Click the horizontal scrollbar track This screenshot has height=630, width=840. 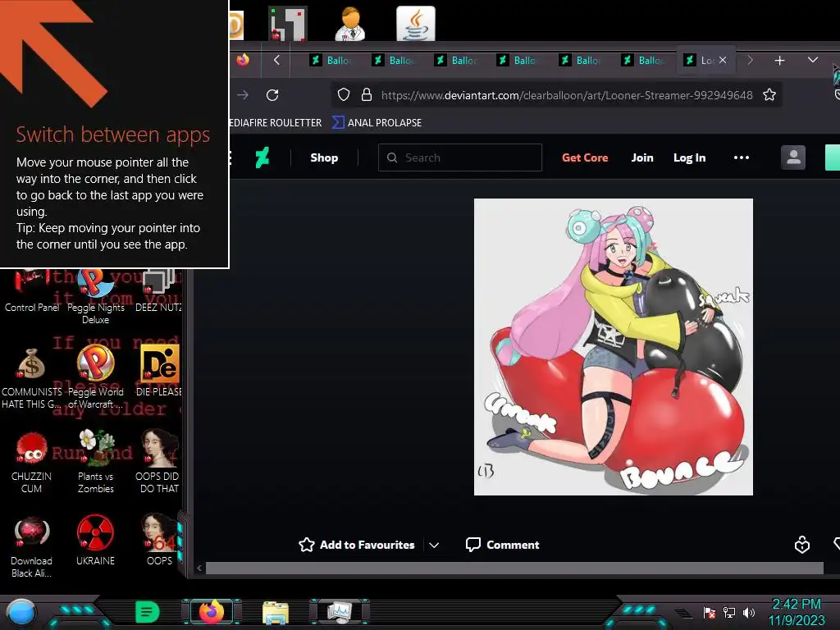(x=514, y=568)
